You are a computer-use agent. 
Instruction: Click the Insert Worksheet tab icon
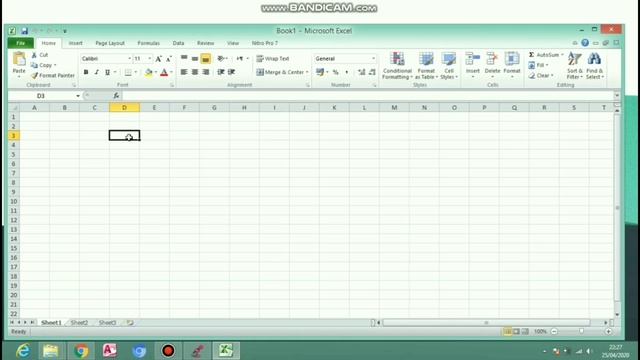pyautogui.click(x=130, y=322)
